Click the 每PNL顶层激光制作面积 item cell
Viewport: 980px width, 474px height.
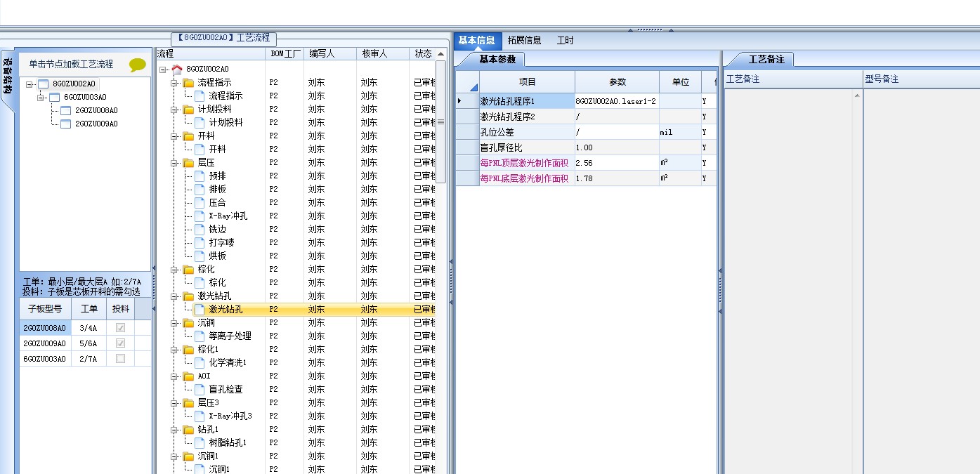pos(527,163)
